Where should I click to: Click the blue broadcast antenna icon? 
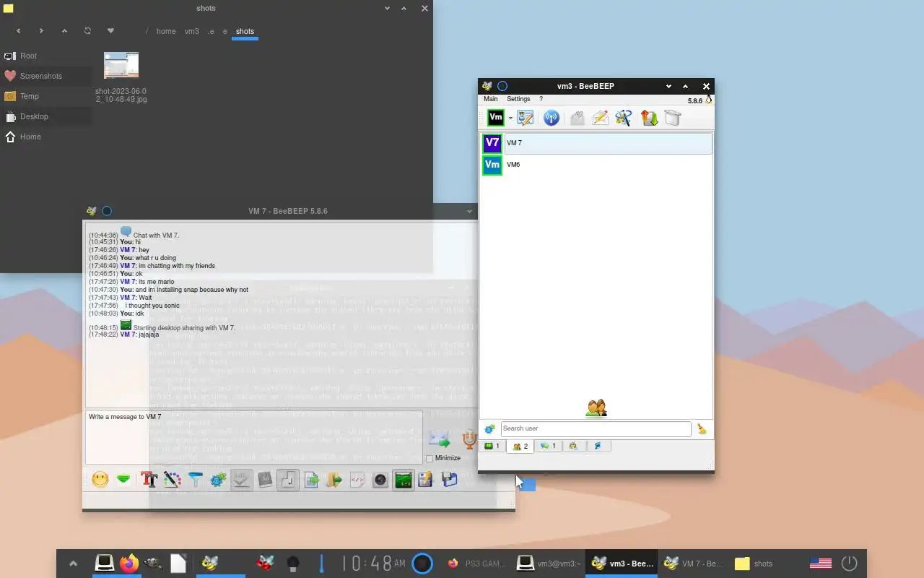tap(551, 118)
